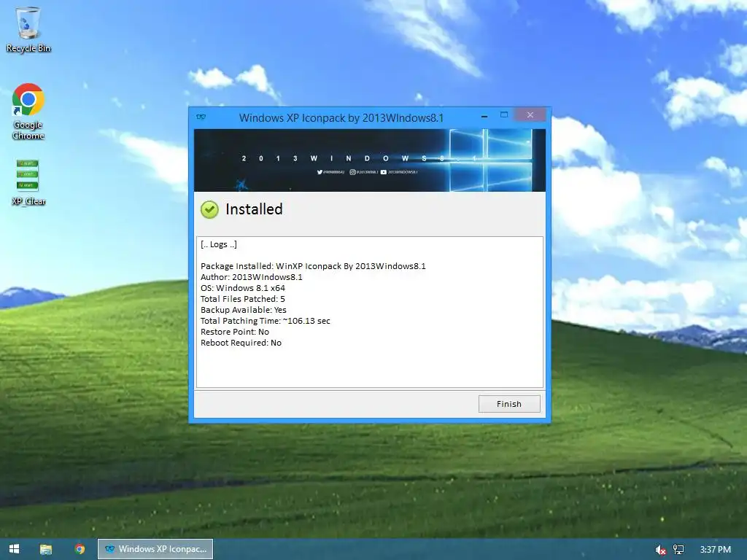This screenshot has width=747, height=560.
Task: Click the '[.. Logs ..]' log line
Action: click(x=219, y=244)
